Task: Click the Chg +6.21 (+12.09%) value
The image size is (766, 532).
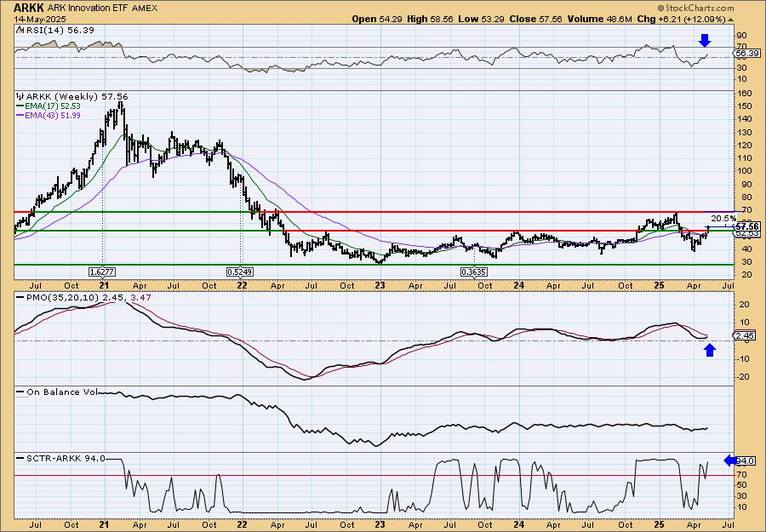Action: point(682,19)
